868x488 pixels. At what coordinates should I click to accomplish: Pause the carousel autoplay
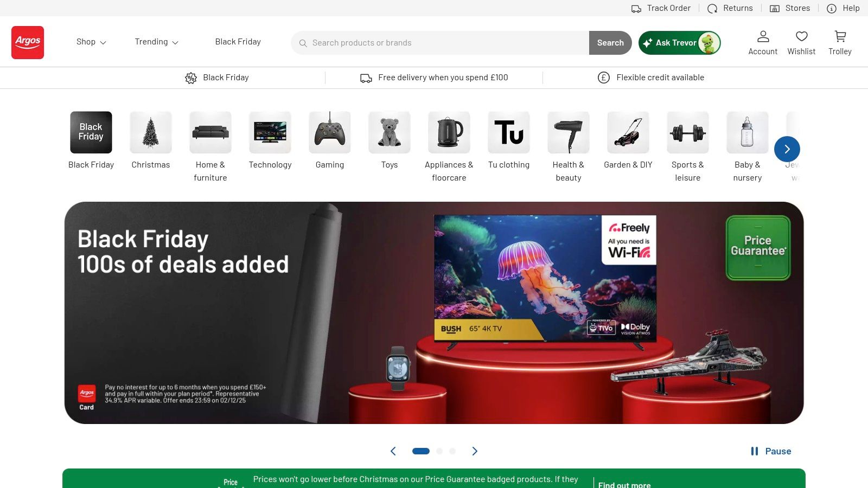point(771,451)
